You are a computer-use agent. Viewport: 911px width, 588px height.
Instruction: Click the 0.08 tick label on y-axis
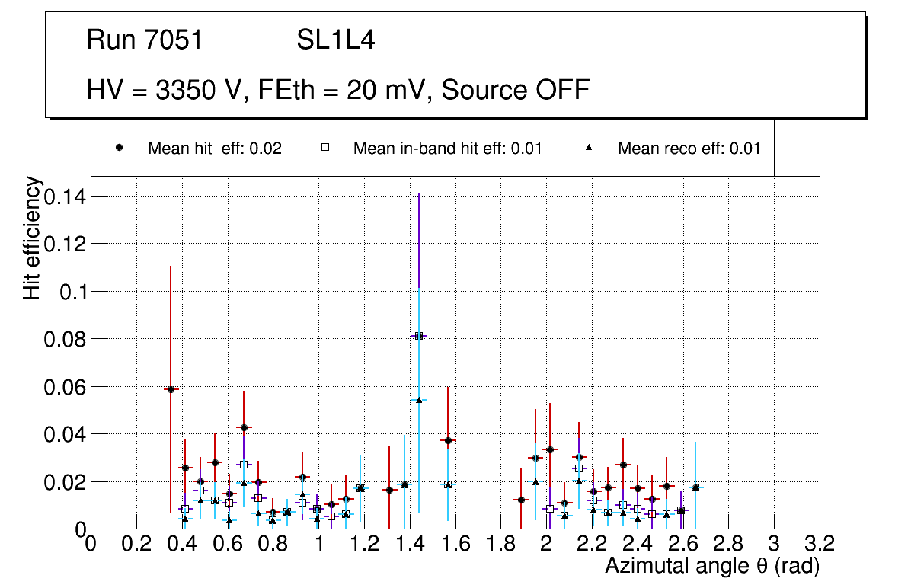pos(65,339)
